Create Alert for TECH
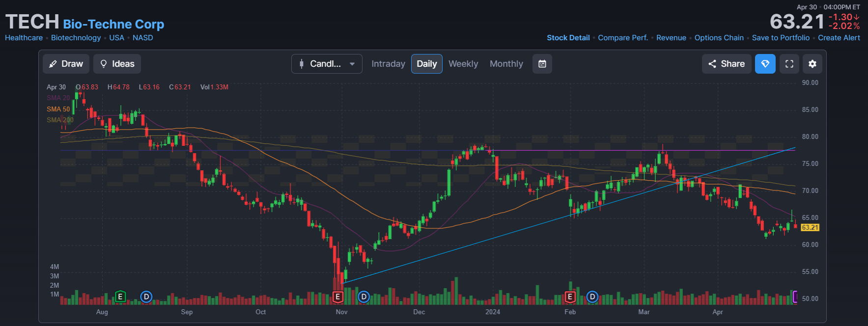Image resolution: width=868 pixels, height=326 pixels. [x=839, y=38]
